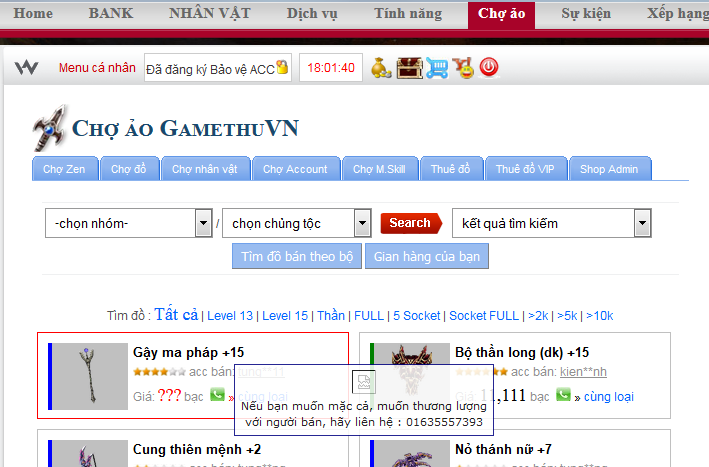Switch to the Chợ nhân vật tab

(x=205, y=169)
